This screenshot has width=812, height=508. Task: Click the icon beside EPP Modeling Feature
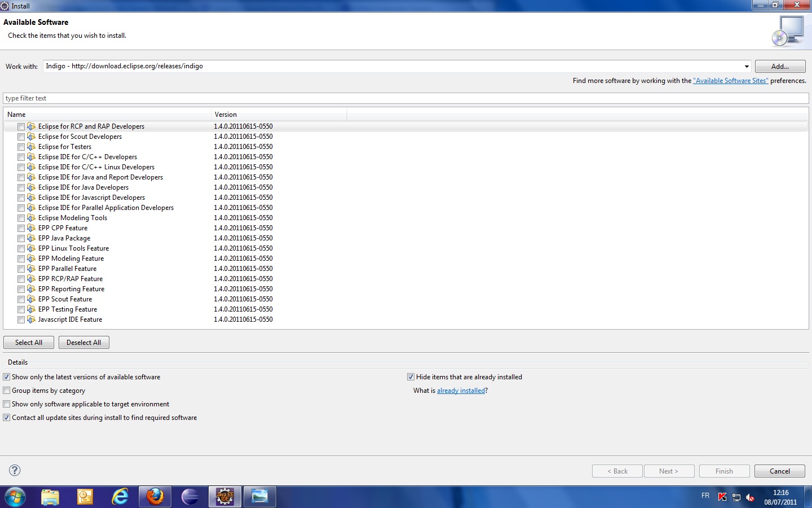(x=32, y=259)
